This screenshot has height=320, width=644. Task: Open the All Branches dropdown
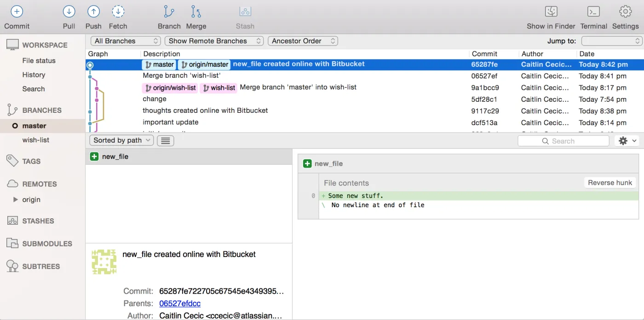click(126, 41)
